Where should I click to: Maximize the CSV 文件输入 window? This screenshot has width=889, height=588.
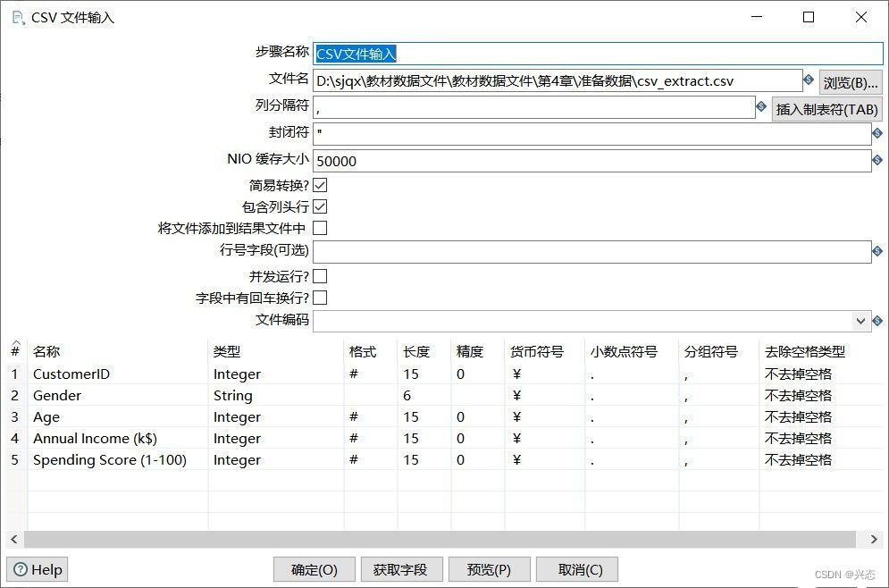(x=809, y=17)
